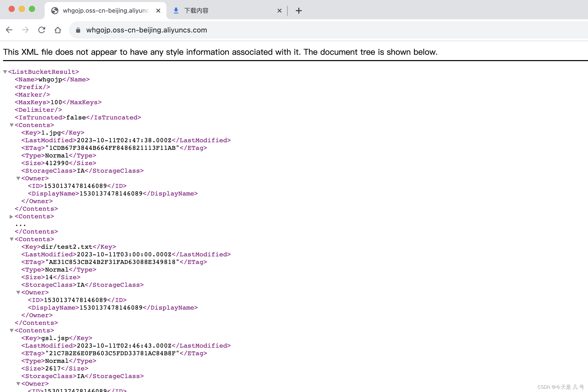Go forward to next page
The image size is (588, 392).
coord(25,30)
